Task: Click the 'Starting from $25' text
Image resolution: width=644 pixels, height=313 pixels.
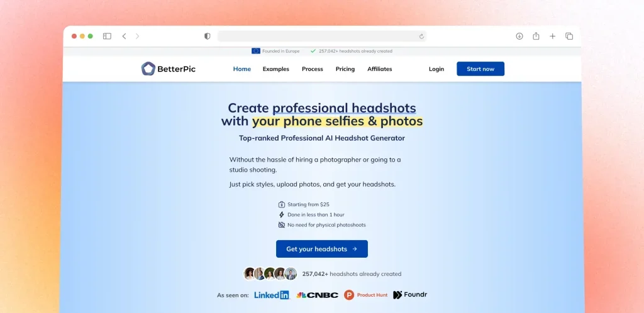Action: point(308,204)
